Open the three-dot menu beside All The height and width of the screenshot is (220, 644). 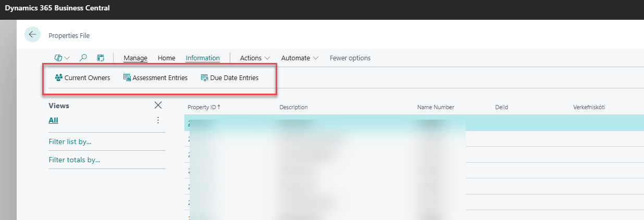click(158, 120)
